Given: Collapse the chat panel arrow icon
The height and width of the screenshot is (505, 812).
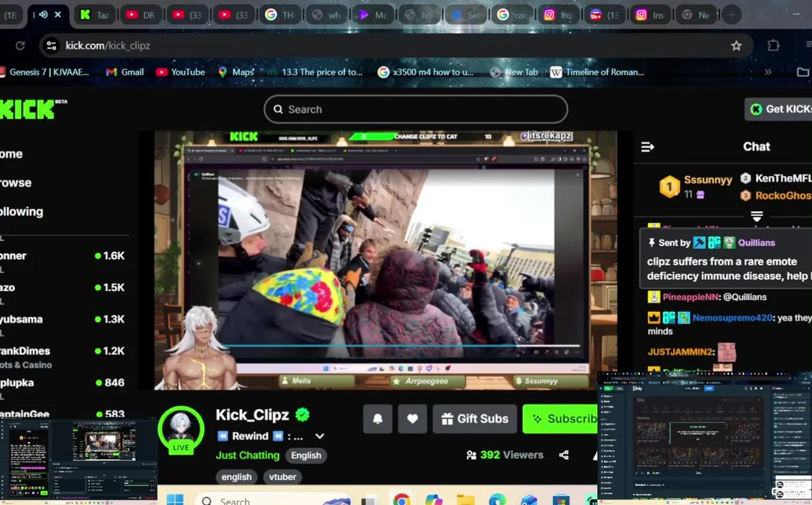Looking at the screenshot, I should coord(647,147).
